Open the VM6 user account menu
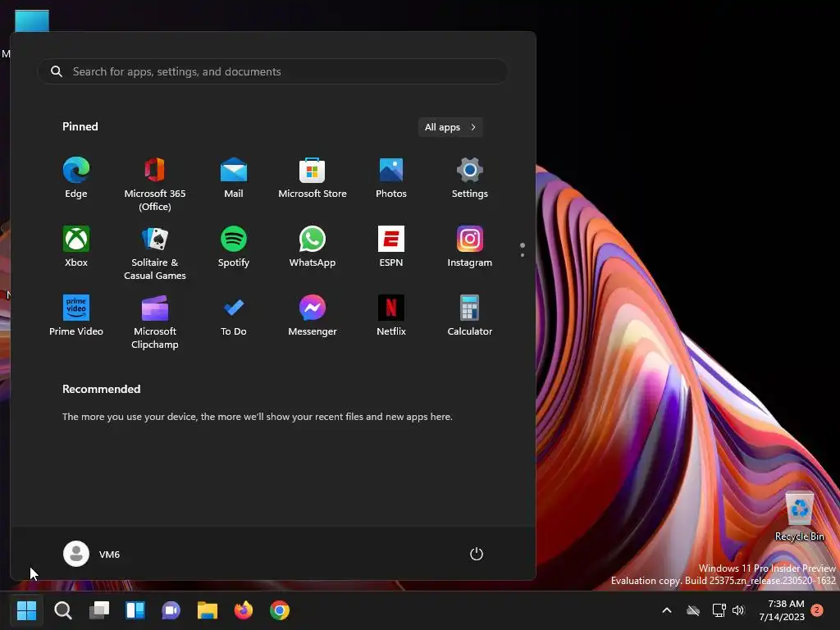Viewport: 840px width, 630px height. pos(92,554)
